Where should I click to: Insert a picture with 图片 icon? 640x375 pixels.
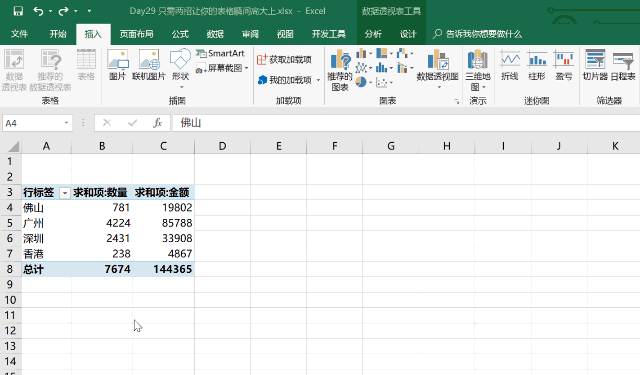click(x=118, y=64)
